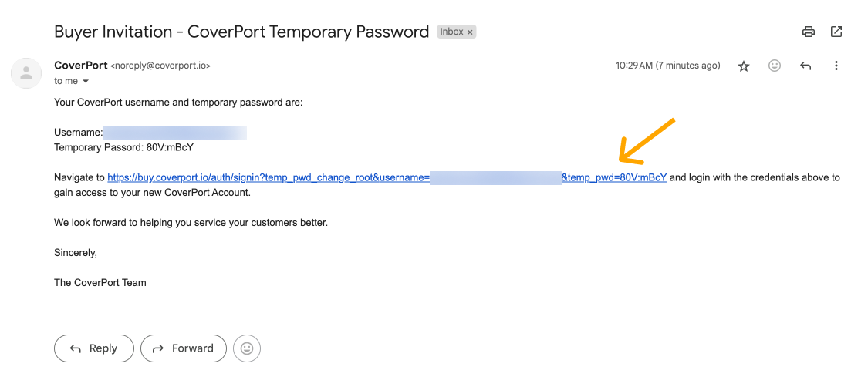Click the sender's profile avatar
The image size is (868, 377).
(x=26, y=73)
